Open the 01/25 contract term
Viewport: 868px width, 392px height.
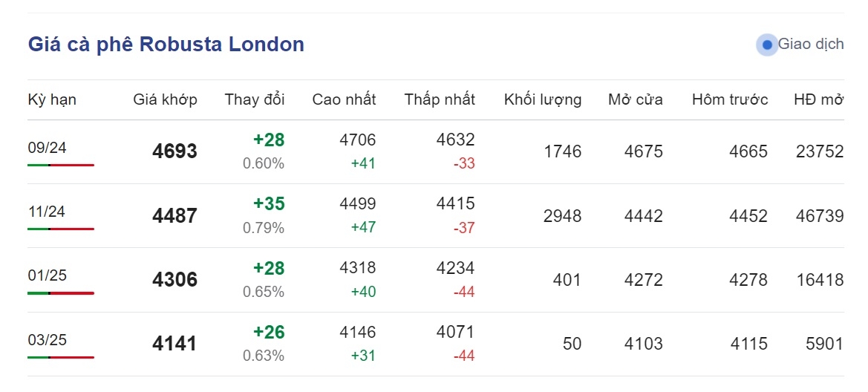click(47, 275)
